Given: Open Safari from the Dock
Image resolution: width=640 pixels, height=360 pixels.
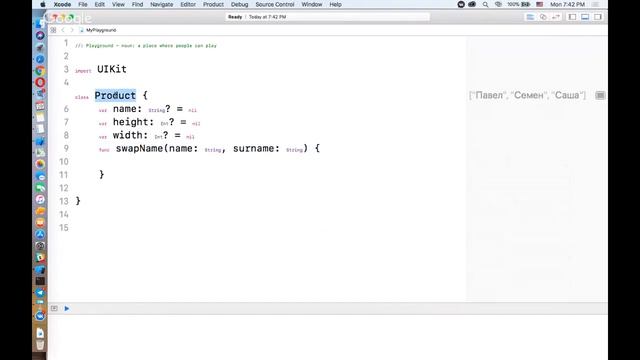Looking at the screenshot, I should 40,59.
